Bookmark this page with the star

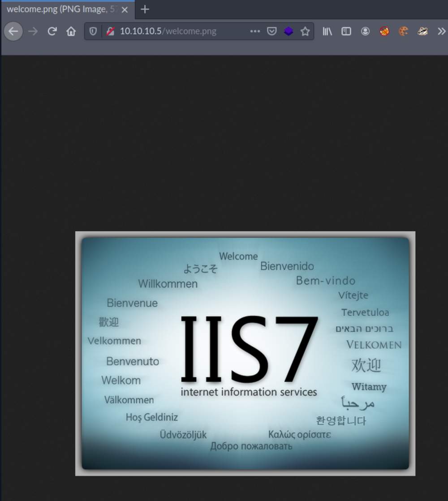(x=305, y=31)
